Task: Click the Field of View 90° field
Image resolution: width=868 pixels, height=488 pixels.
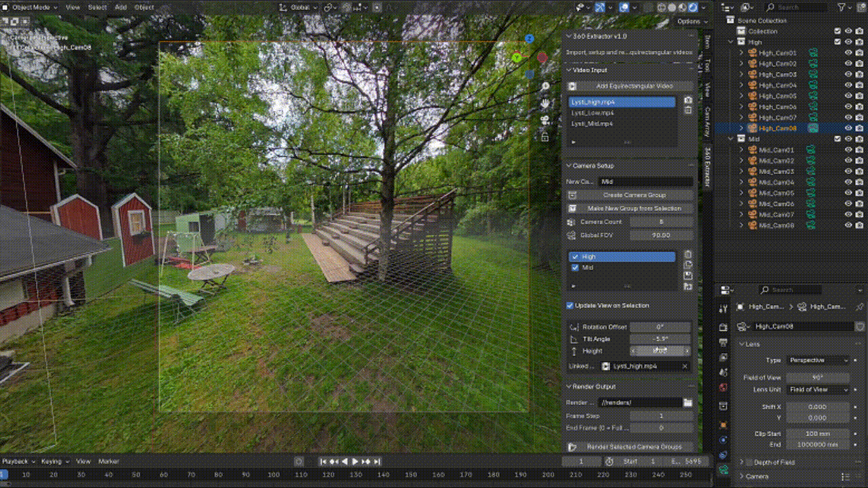Action: (x=817, y=378)
